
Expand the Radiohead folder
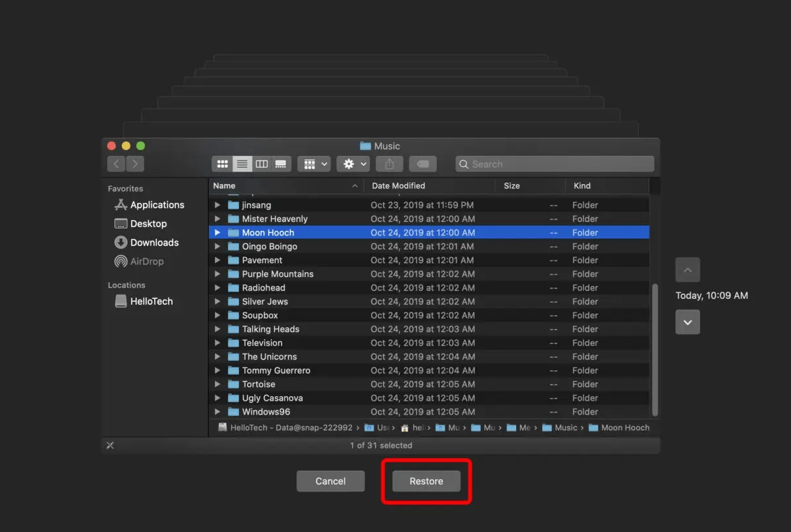tap(218, 288)
